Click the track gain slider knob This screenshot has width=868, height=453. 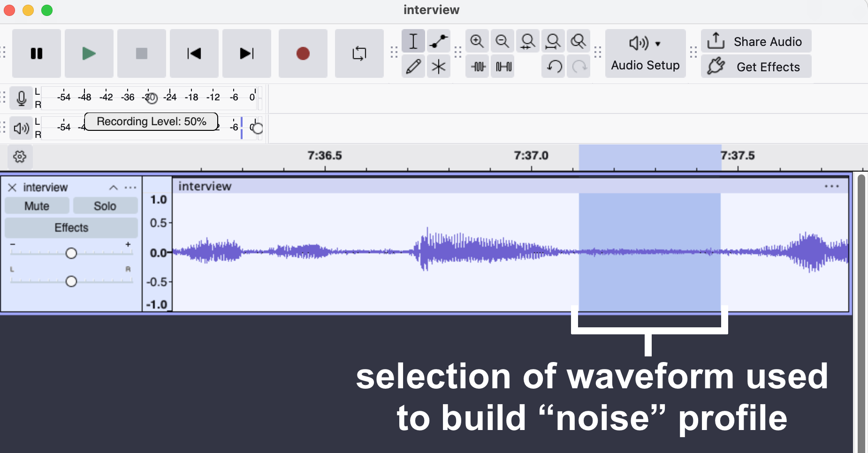click(71, 253)
